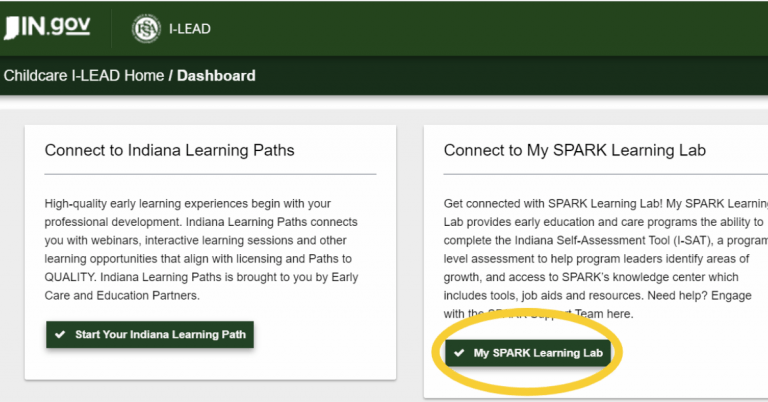Click the 'Connect to My SPARK Learning Lab' heading
768x402 pixels.
574,150
